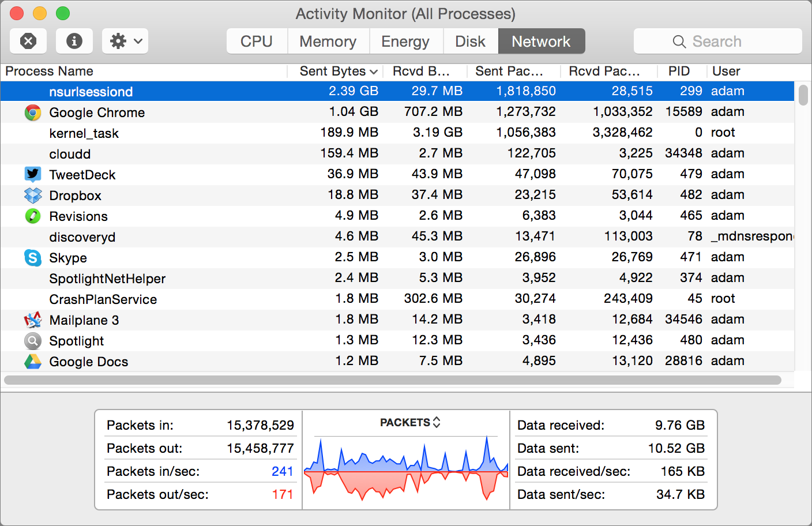This screenshot has height=526, width=812.
Task: Click Data received/sec 165 KB value
Action: click(683, 471)
